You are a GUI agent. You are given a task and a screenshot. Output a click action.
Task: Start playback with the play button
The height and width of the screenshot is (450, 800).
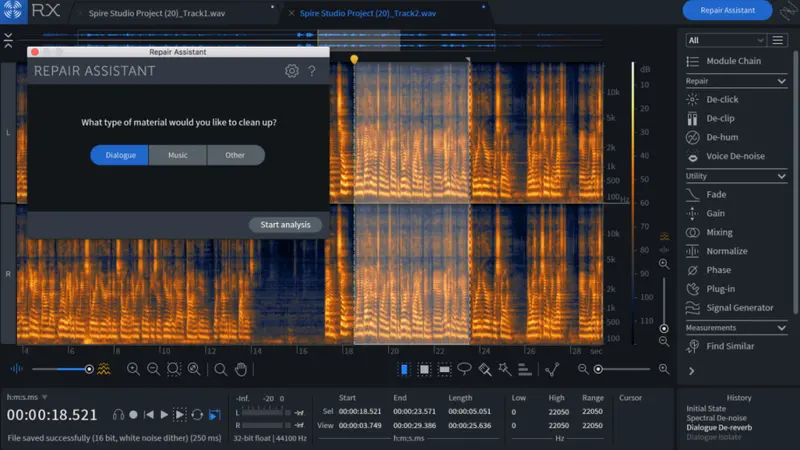pyautogui.click(x=164, y=415)
